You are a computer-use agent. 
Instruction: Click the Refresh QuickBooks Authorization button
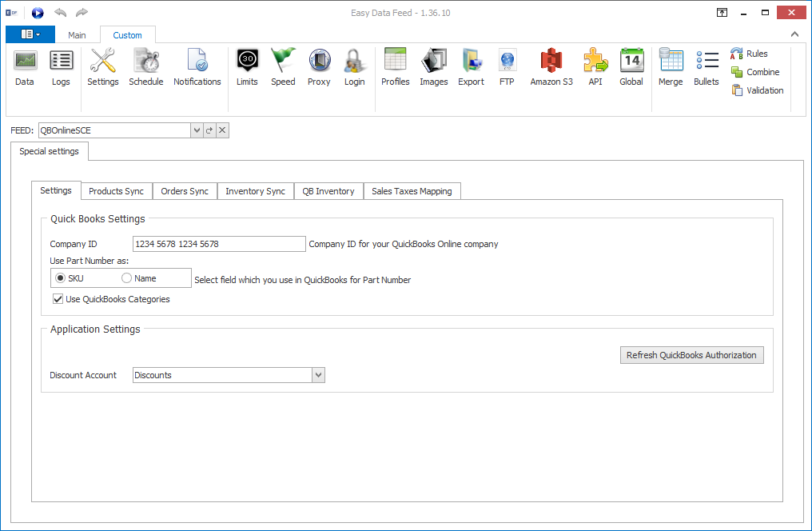(691, 355)
